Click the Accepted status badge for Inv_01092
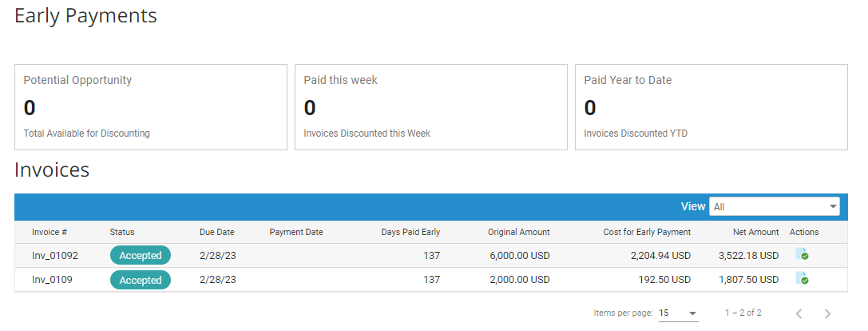The image size is (868, 331). 141,256
